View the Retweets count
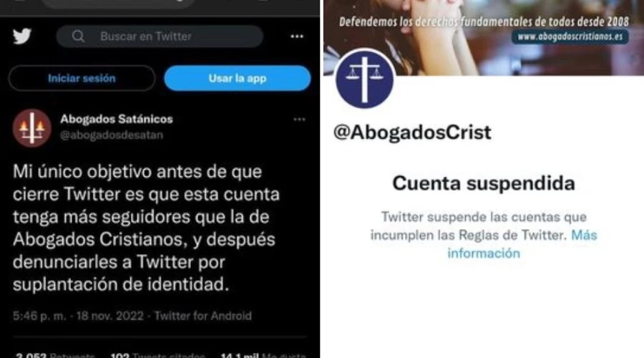The height and width of the screenshot is (358, 644). pyautogui.click(x=55, y=354)
